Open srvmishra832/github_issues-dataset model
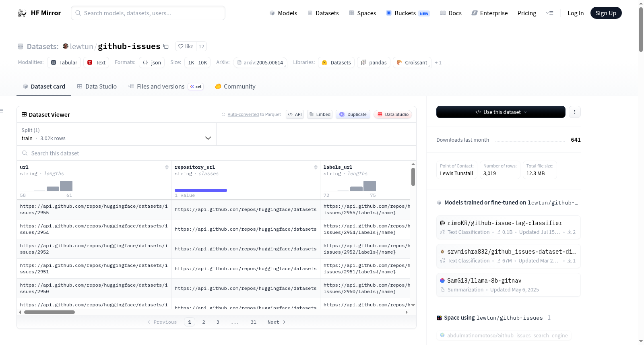Image resolution: width=644 pixels, height=345 pixels. 508,256
